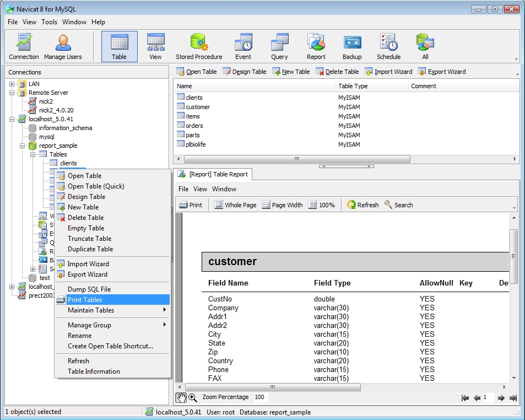Expand the LAN connection group

12,84
